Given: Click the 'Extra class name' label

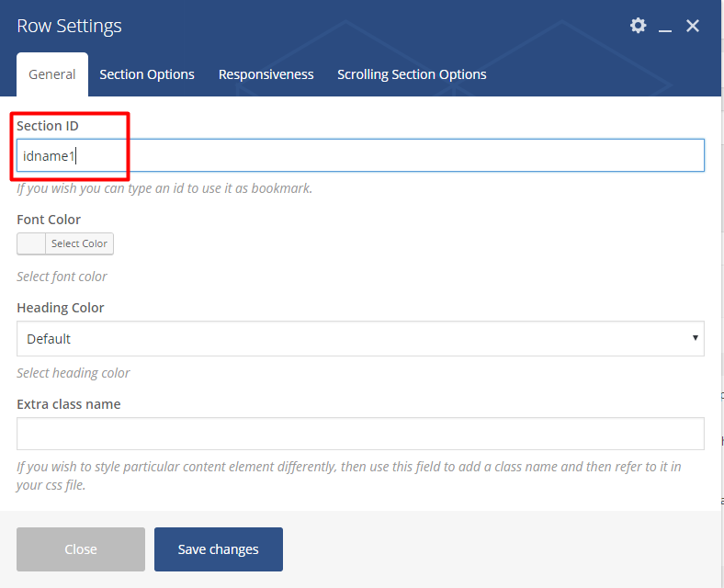Looking at the screenshot, I should point(69,404).
